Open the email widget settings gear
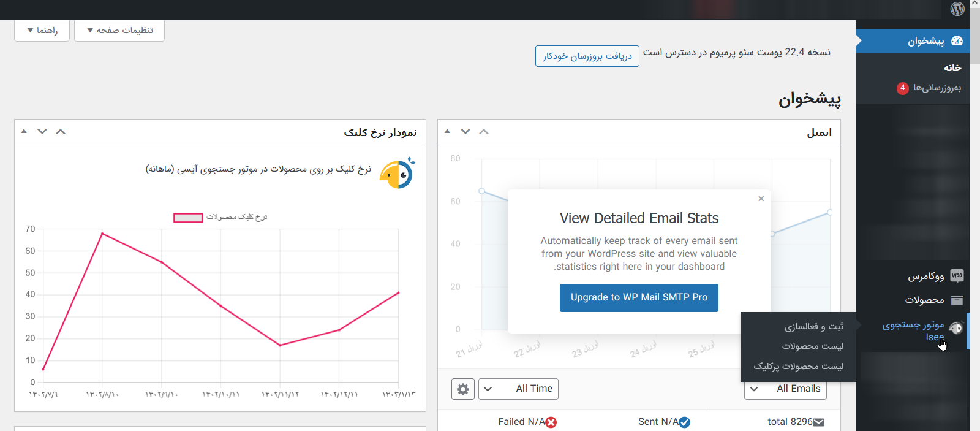980x431 pixels. pos(463,389)
